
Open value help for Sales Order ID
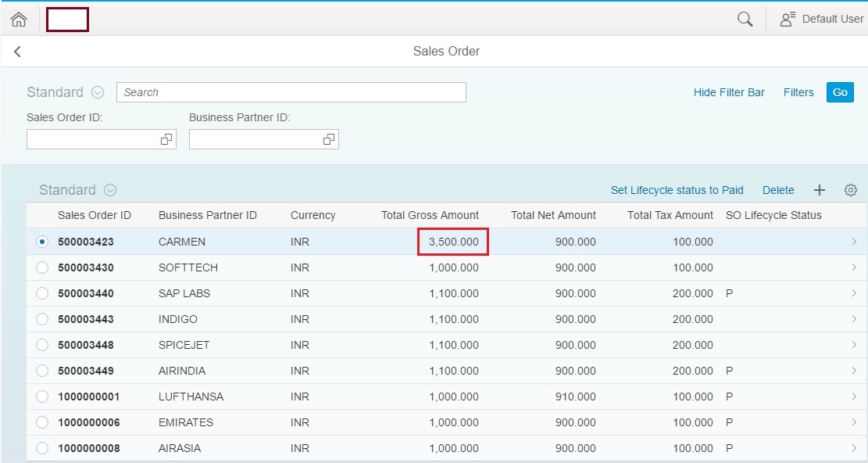[x=165, y=138]
